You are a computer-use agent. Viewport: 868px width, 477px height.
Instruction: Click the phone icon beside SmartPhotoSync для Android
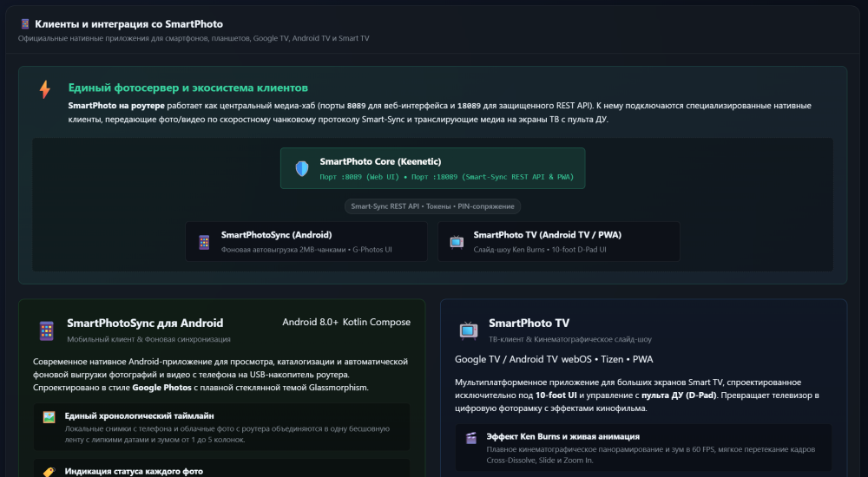point(47,330)
